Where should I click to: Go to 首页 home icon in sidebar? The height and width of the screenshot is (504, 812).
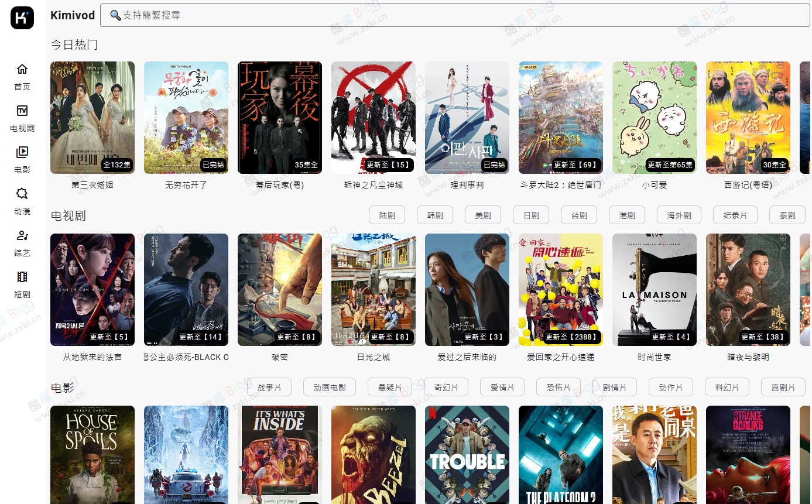point(22,70)
